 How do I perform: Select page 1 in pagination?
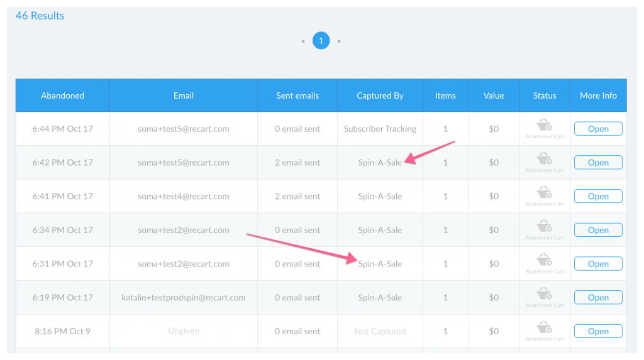tap(321, 40)
